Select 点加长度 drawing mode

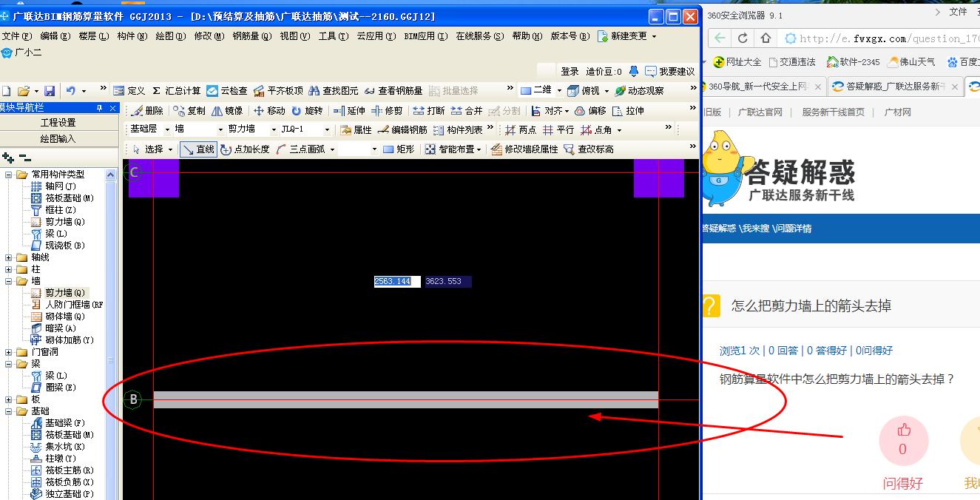click(x=246, y=149)
